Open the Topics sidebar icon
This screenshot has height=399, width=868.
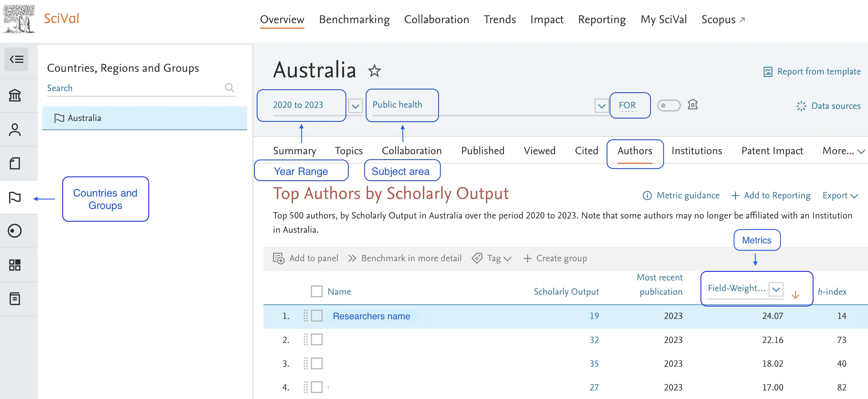pos(15,231)
